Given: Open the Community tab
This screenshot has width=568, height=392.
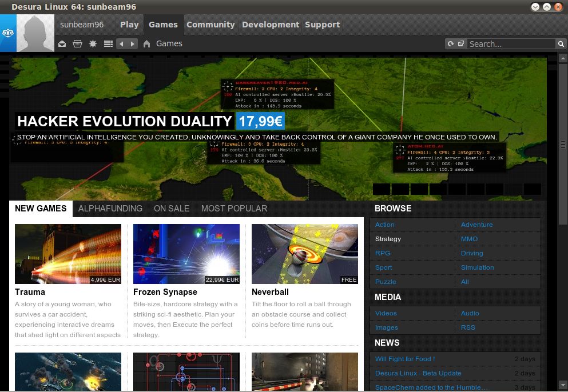Looking at the screenshot, I should [210, 25].
